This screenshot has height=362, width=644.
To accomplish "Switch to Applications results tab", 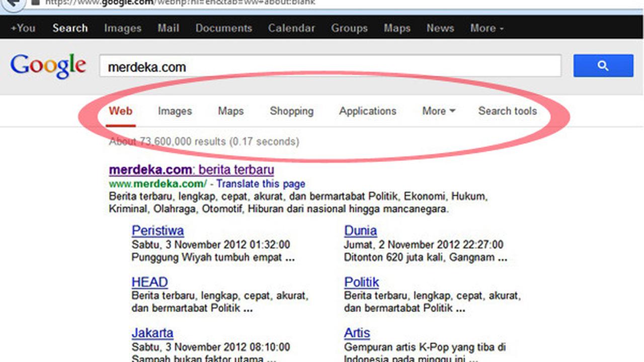I will point(368,111).
